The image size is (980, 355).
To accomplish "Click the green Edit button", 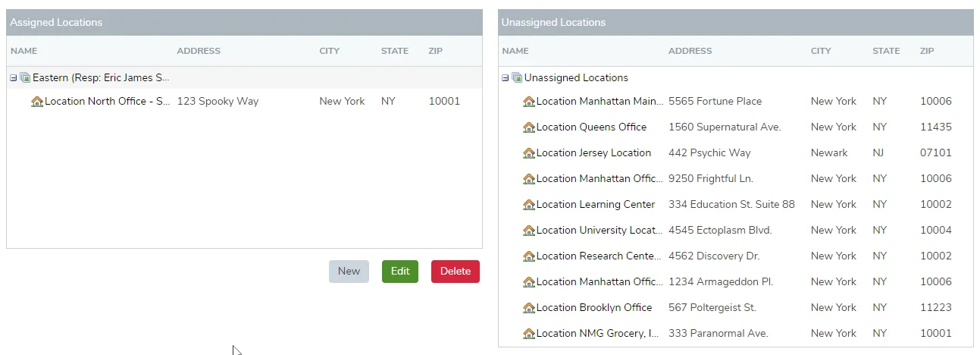I will (400, 272).
